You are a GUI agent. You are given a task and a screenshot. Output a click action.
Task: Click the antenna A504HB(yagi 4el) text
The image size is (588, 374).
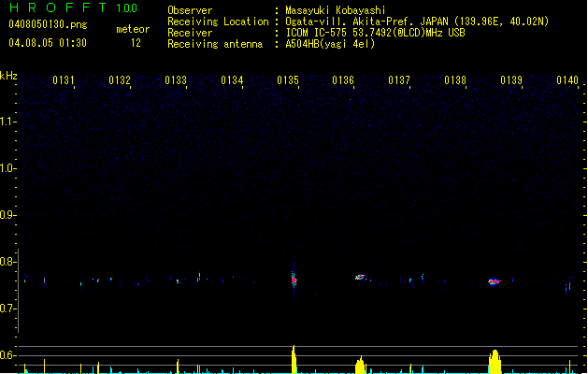point(330,44)
